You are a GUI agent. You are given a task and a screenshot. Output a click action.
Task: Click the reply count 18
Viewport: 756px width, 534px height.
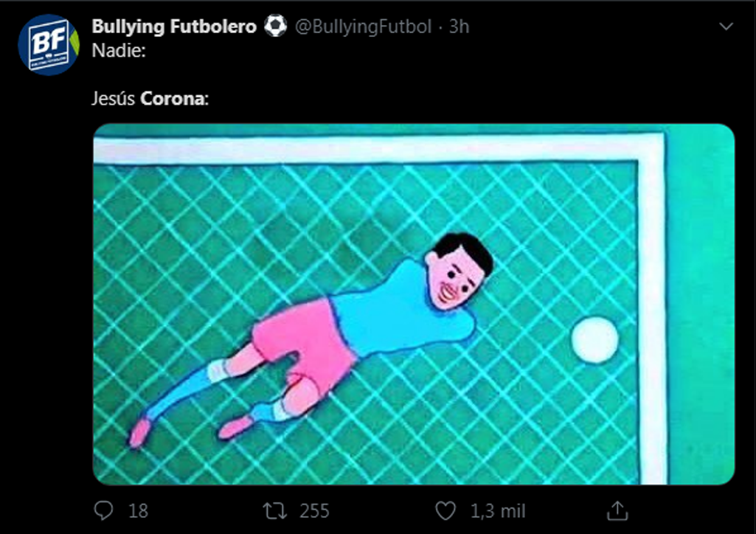tap(138, 511)
